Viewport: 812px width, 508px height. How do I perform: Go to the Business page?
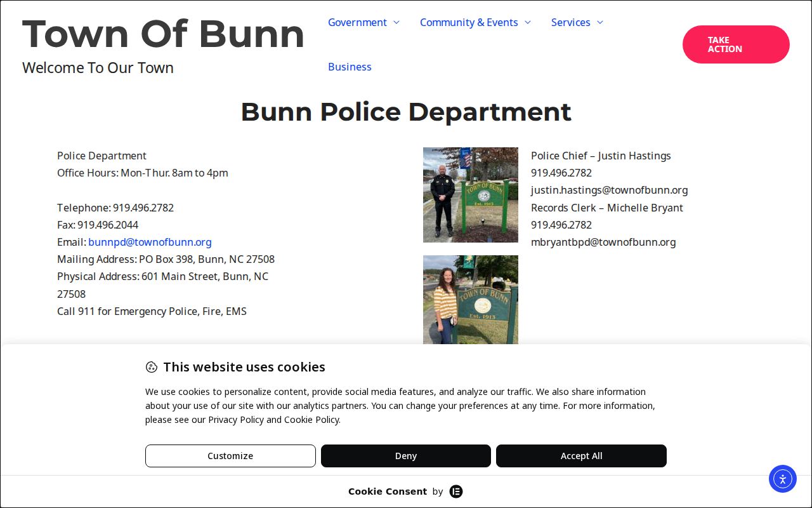click(350, 67)
